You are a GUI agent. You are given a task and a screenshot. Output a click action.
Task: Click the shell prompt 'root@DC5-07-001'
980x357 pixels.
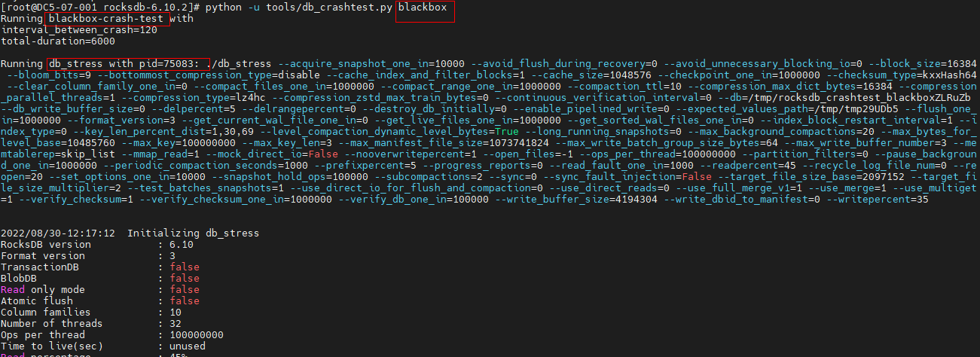click(x=51, y=7)
